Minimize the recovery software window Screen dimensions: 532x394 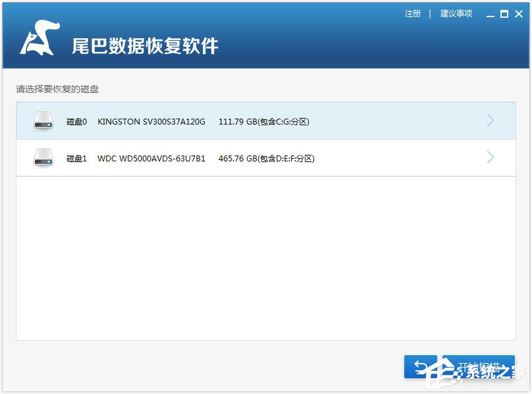pos(489,14)
